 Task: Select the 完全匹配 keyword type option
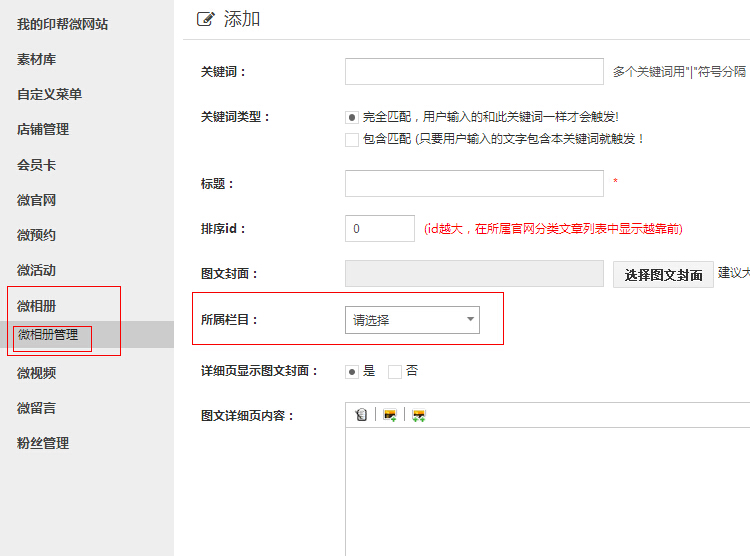[x=352, y=117]
